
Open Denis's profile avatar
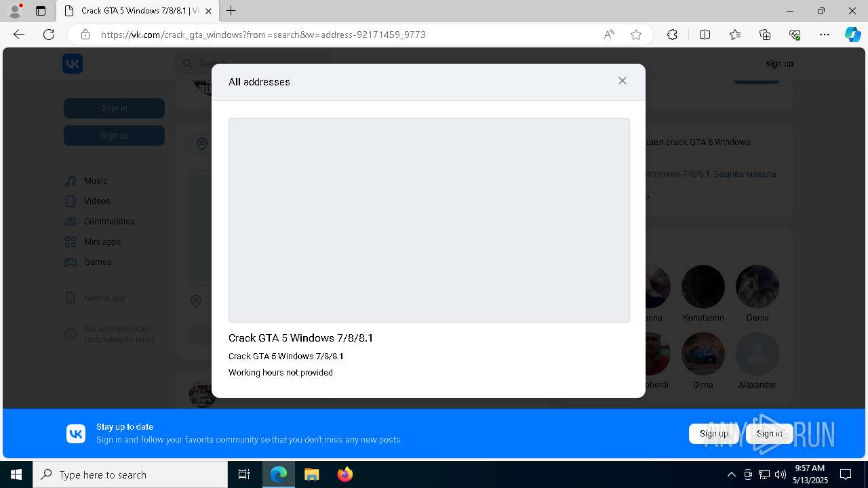(757, 287)
